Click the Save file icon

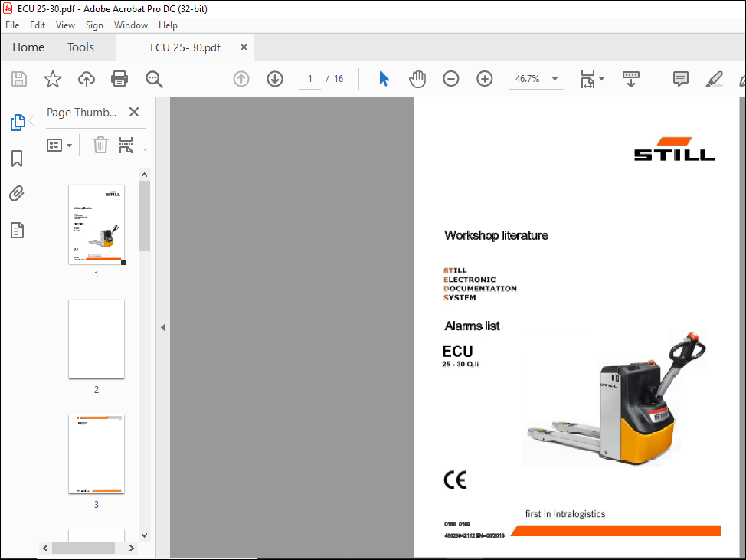[19, 79]
